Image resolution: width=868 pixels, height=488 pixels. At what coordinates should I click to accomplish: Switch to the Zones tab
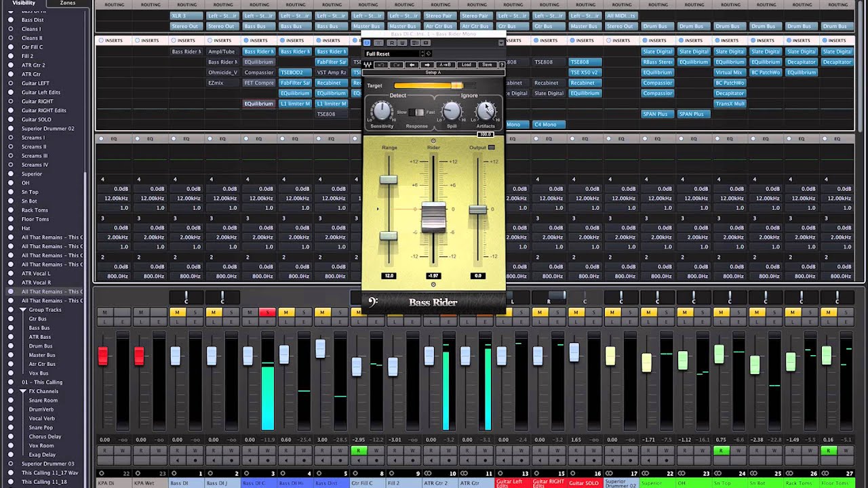68,3
